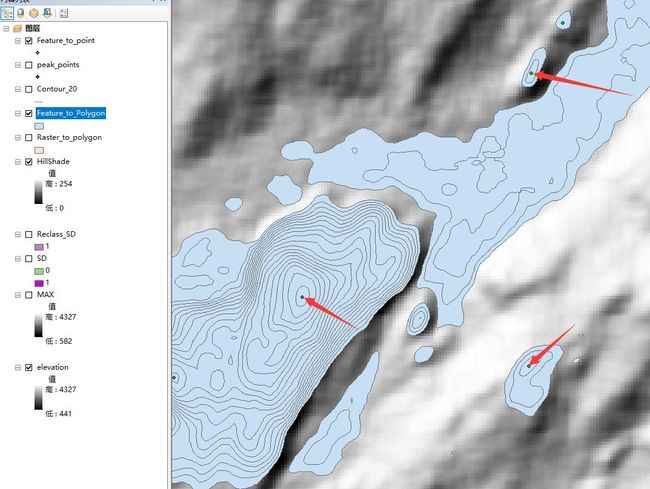Select the elevation layer name
This screenshot has width=650, height=489.
point(53,367)
